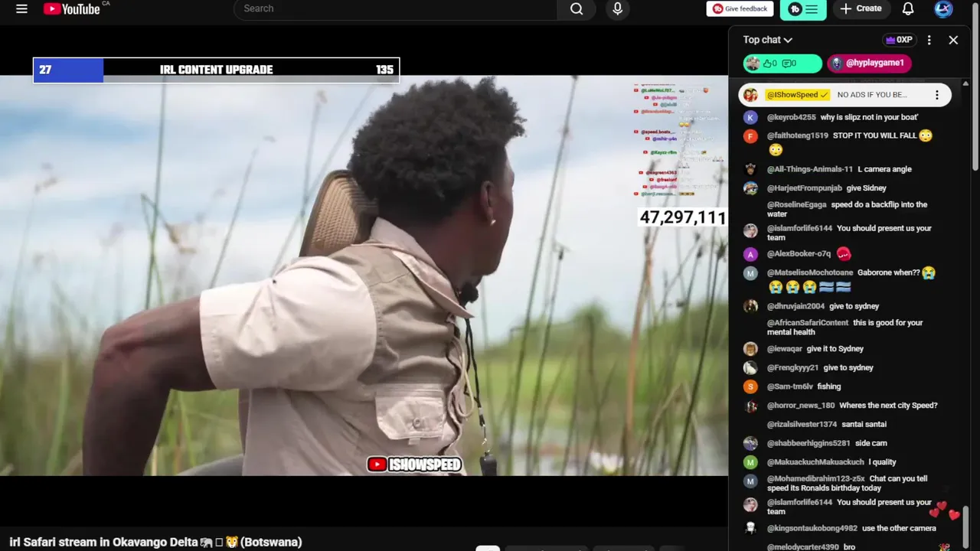Click @Frengkyy21 avatar
The image size is (980, 551).
click(750, 368)
